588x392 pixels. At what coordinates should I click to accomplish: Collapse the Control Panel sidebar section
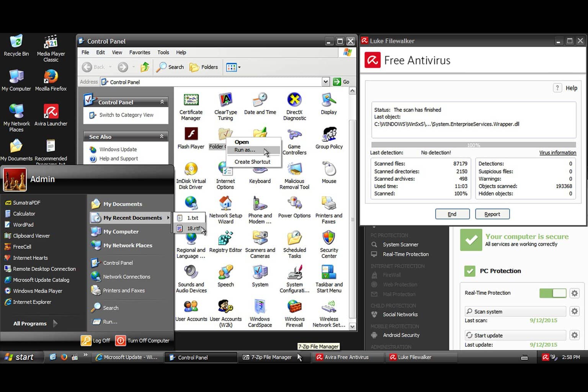(162, 102)
